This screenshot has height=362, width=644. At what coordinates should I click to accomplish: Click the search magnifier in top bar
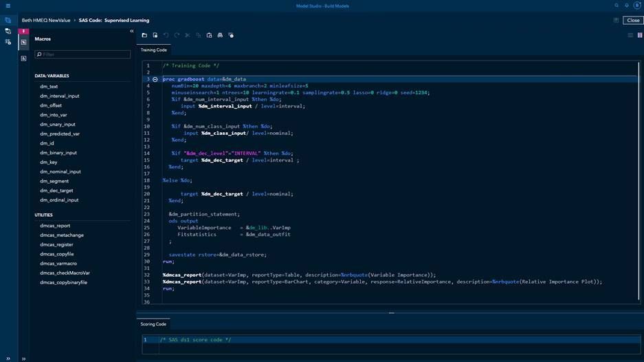(617, 6)
